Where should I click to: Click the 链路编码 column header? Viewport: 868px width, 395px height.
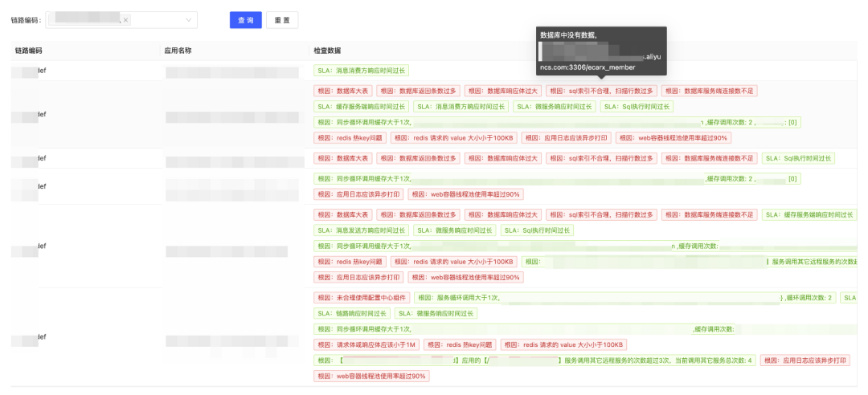pyautogui.click(x=29, y=51)
